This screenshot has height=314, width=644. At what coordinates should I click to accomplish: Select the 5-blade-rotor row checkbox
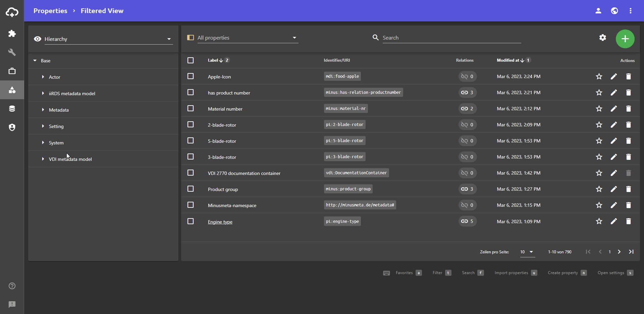191,140
